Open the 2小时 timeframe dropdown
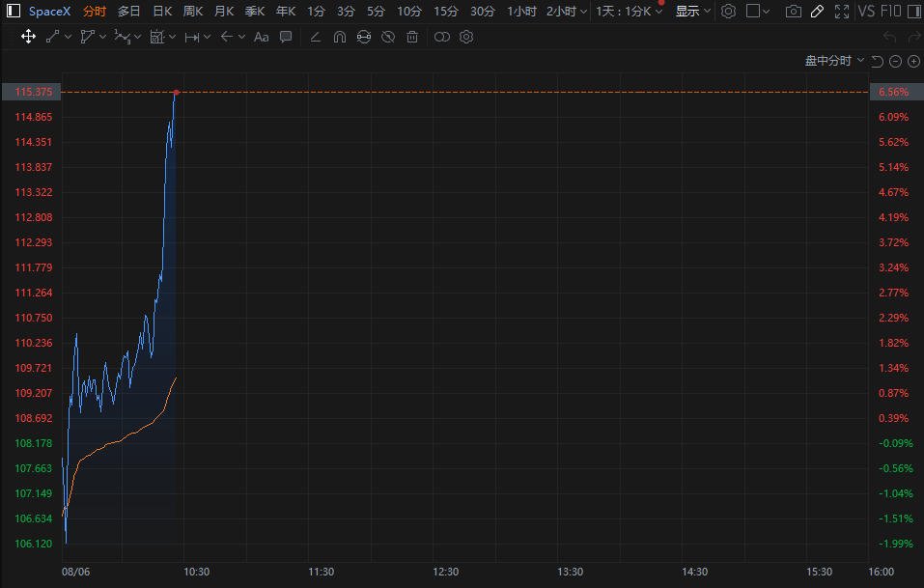The width and height of the screenshot is (924, 588). (x=567, y=12)
